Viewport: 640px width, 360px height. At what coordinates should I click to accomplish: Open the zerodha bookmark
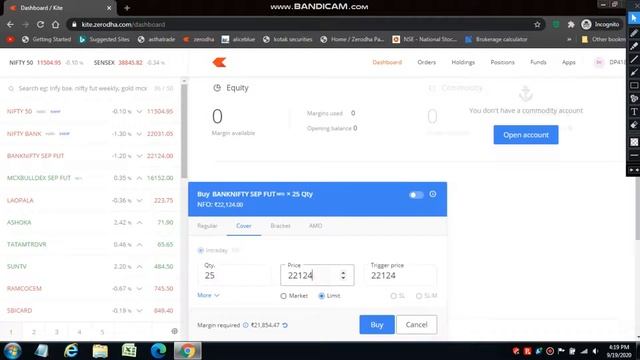[199, 39]
